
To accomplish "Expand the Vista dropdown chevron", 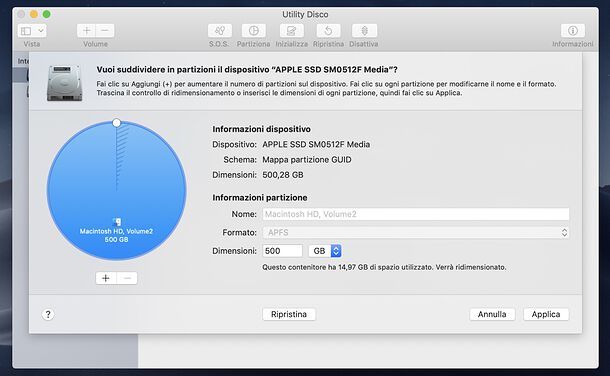I will 41,31.
